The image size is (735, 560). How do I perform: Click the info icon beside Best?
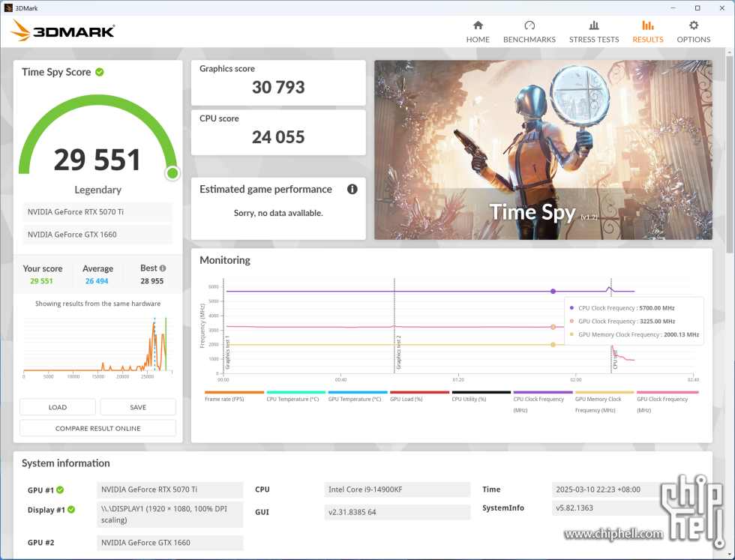click(163, 268)
